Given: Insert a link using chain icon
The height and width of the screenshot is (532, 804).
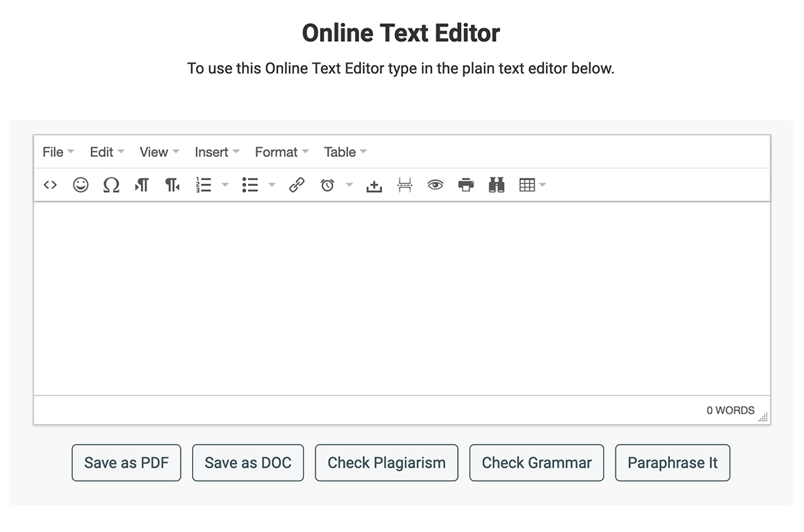Looking at the screenshot, I should 296,185.
